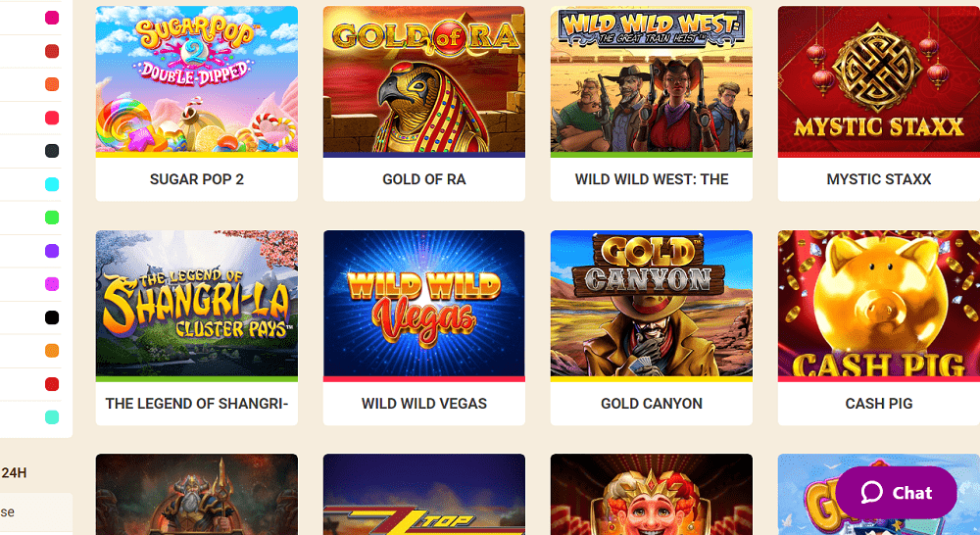
Task: Click the WILD WILD VEGAS title label
Action: tap(423, 404)
